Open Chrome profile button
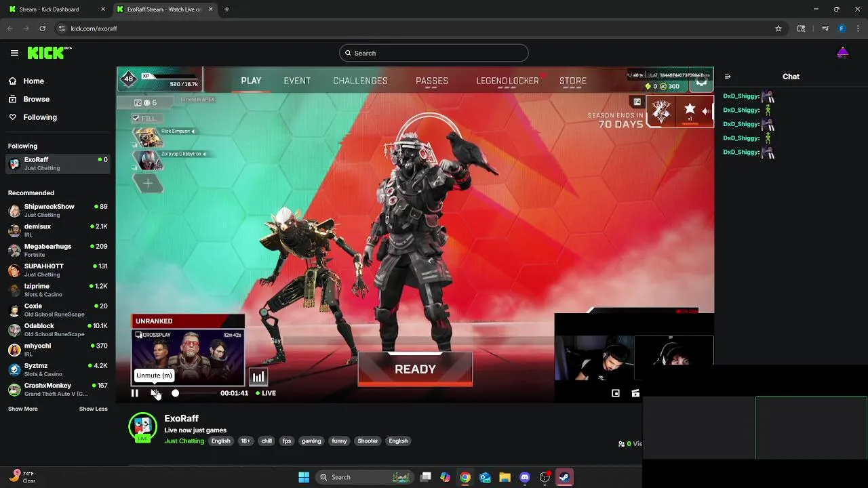 pyautogui.click(x=842, y=28)
